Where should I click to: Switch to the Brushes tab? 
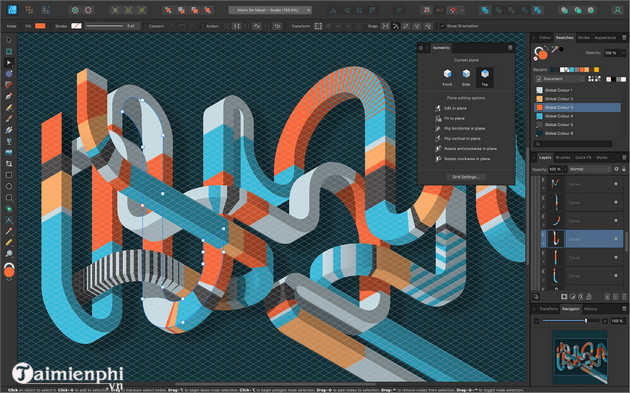tap(563, 158)
